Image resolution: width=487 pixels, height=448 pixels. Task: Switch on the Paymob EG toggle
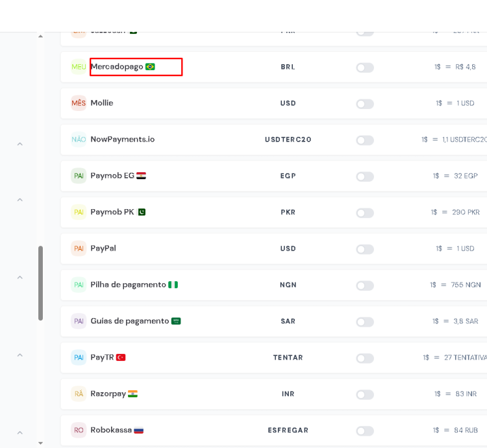pos(365,177)
